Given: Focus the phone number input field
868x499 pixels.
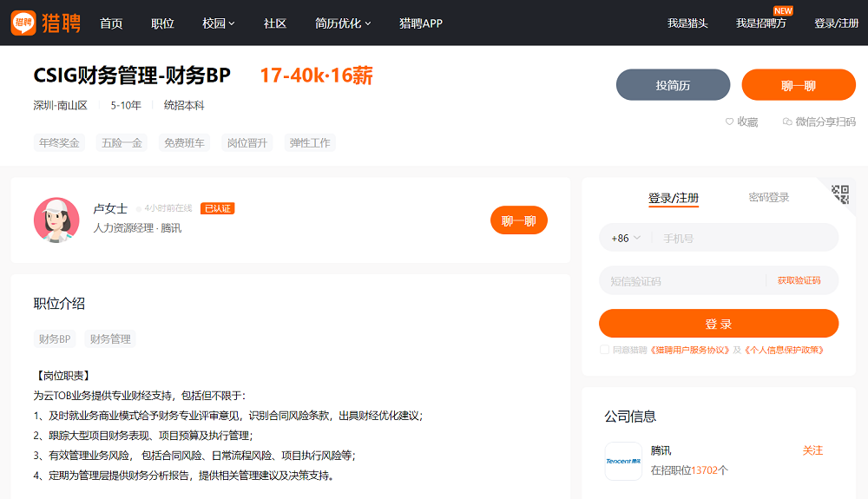Looking at the screenshot, I should pyautogui.click(x=742, y=238).
